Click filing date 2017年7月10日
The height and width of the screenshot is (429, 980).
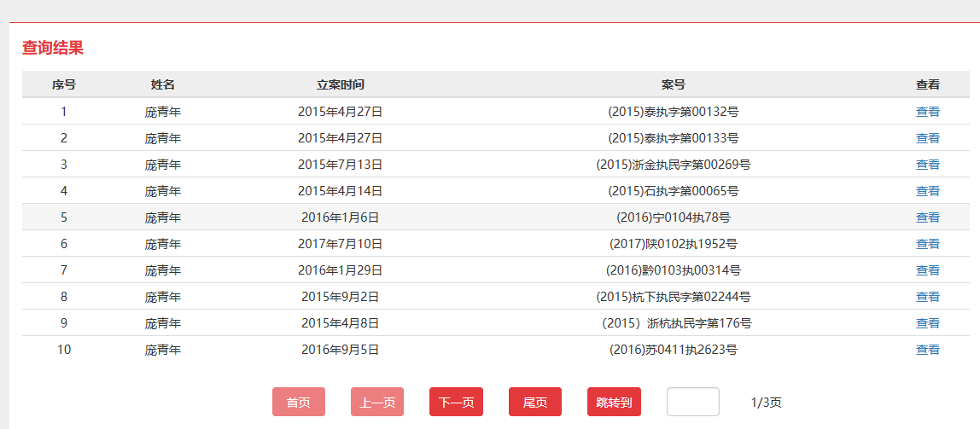click(340, 244)
